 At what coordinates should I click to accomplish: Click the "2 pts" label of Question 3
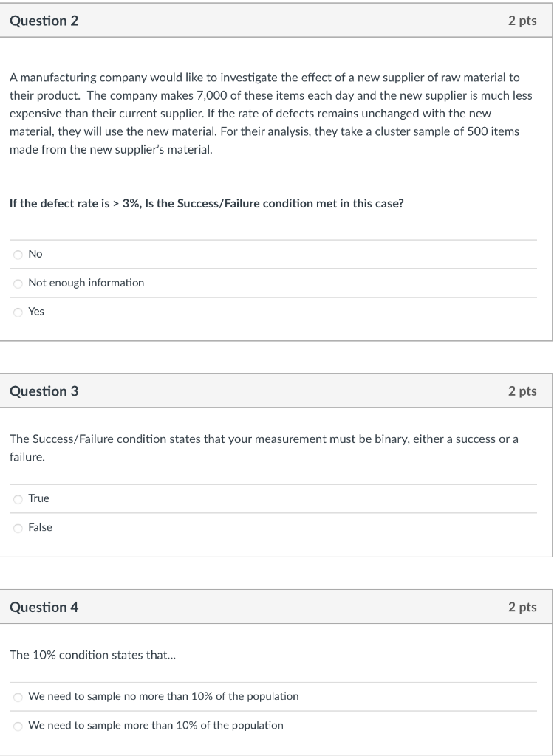522,391
